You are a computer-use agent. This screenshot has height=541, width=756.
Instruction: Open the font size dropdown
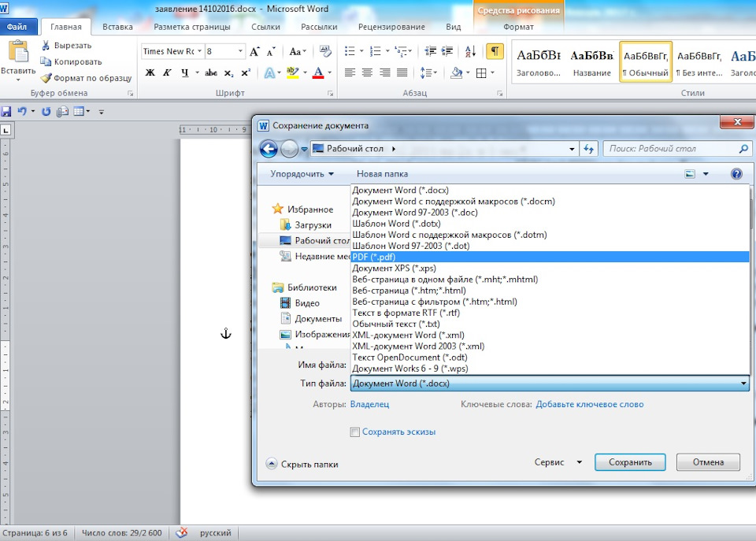(240, 51)
